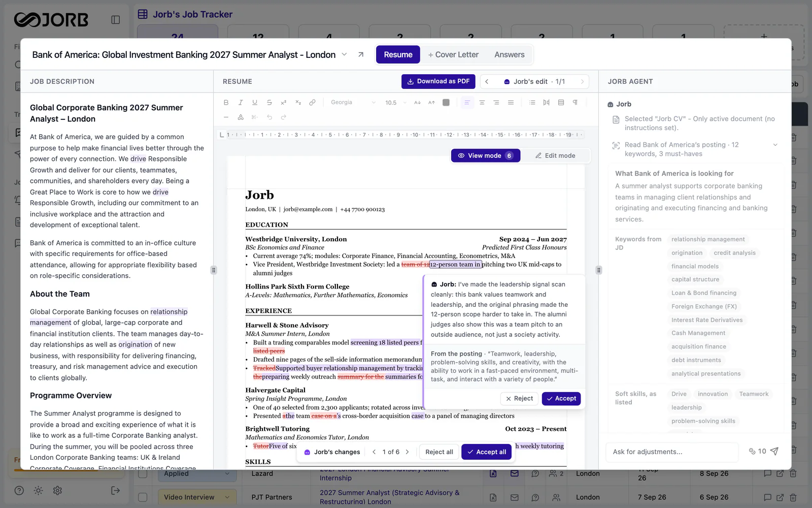Accept Jorb's suggested change

(x=561, y=399)
